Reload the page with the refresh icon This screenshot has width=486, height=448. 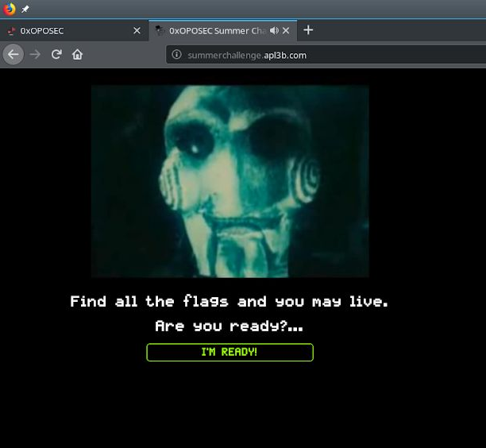point(56,54)
